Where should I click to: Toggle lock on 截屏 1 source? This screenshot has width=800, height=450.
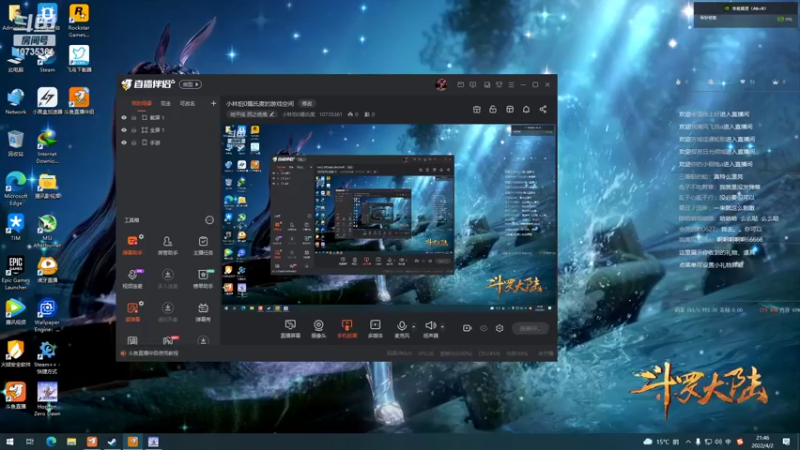(134, 117)
